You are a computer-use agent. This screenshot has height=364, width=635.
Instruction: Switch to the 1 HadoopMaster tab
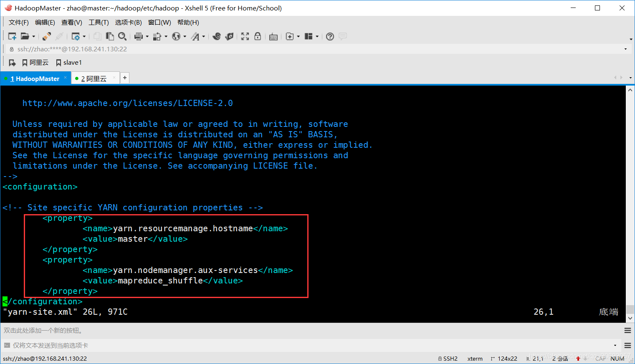coord(35,78)
